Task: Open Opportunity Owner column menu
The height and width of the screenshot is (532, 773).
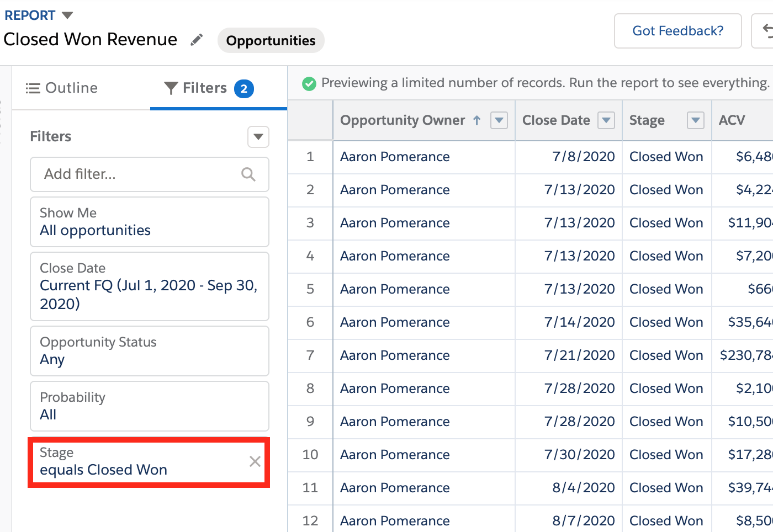Action: [x=499, y=120]
